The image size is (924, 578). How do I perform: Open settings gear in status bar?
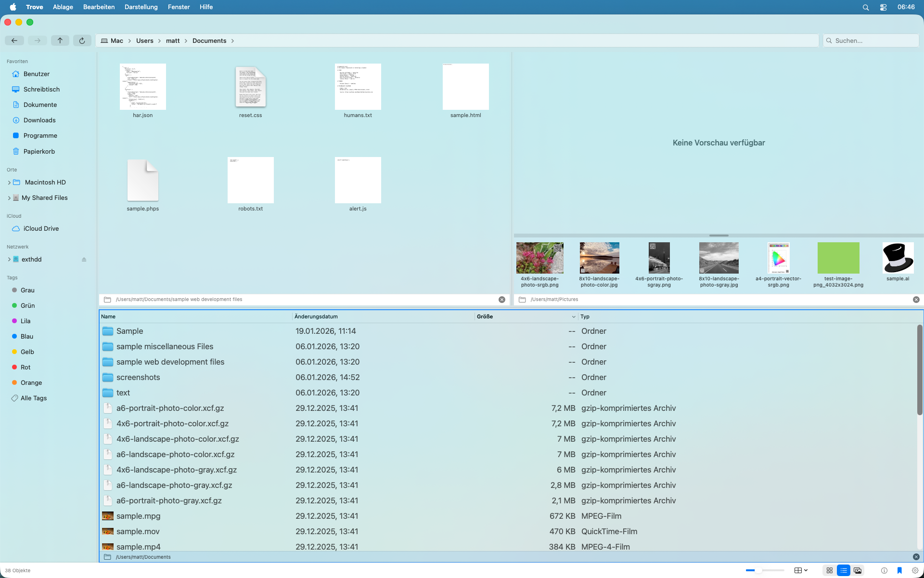pos(915,570)
